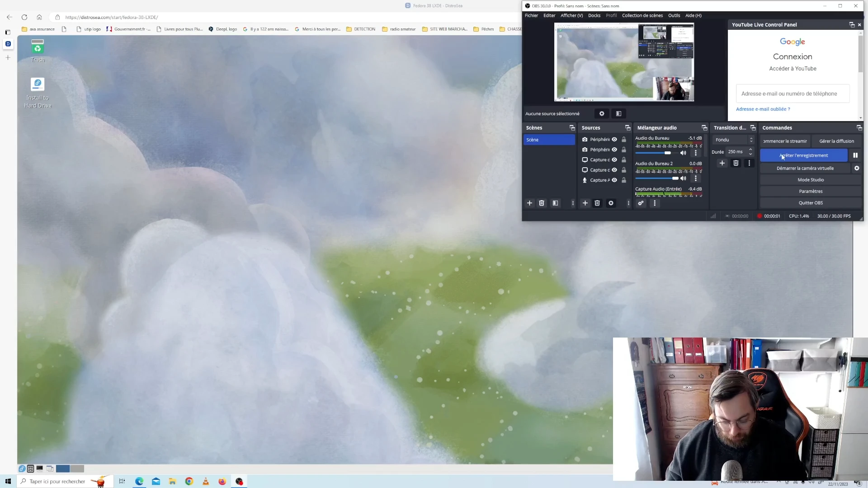
Task: Open Outils menu in OBS
Action: coord(674,15)
